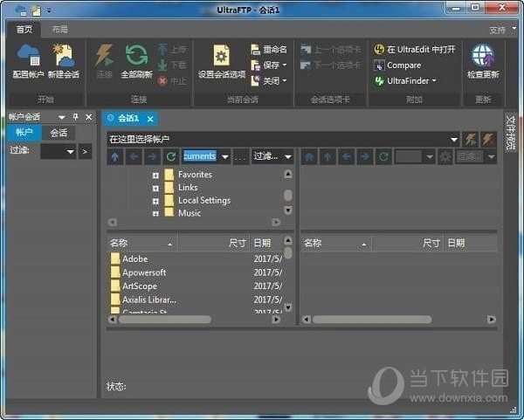Click the local file list horizontal scrollbar
This screenshot has height=420, width=524.
(165, 320)
